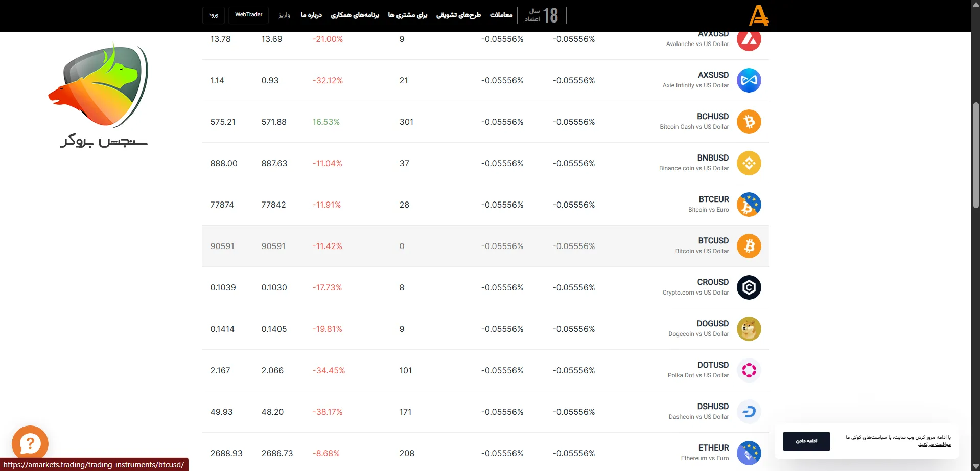980x471 pixels.
Task: Open the طرح‌های تشویقی menu
Action: (458, 15)
